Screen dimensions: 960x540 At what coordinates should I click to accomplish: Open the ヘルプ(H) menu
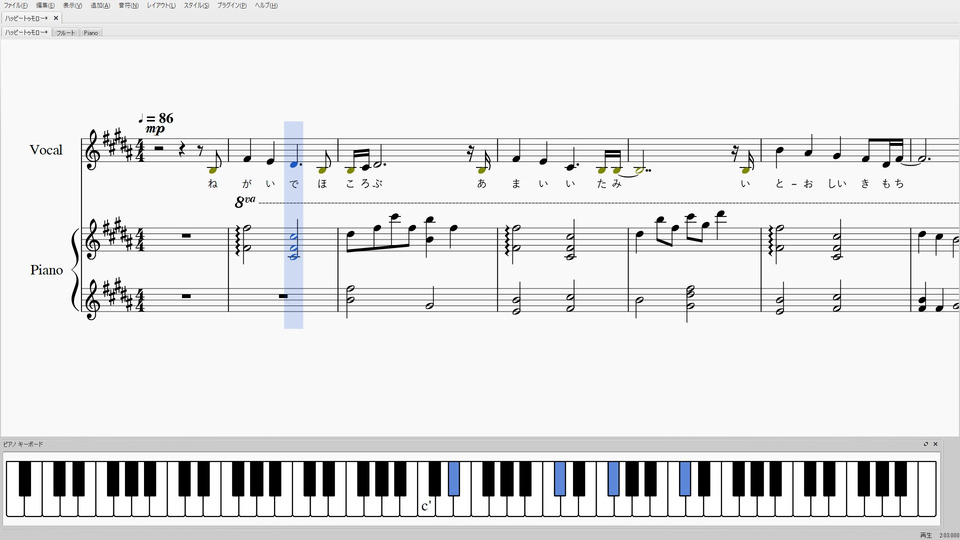coord(266,6)
